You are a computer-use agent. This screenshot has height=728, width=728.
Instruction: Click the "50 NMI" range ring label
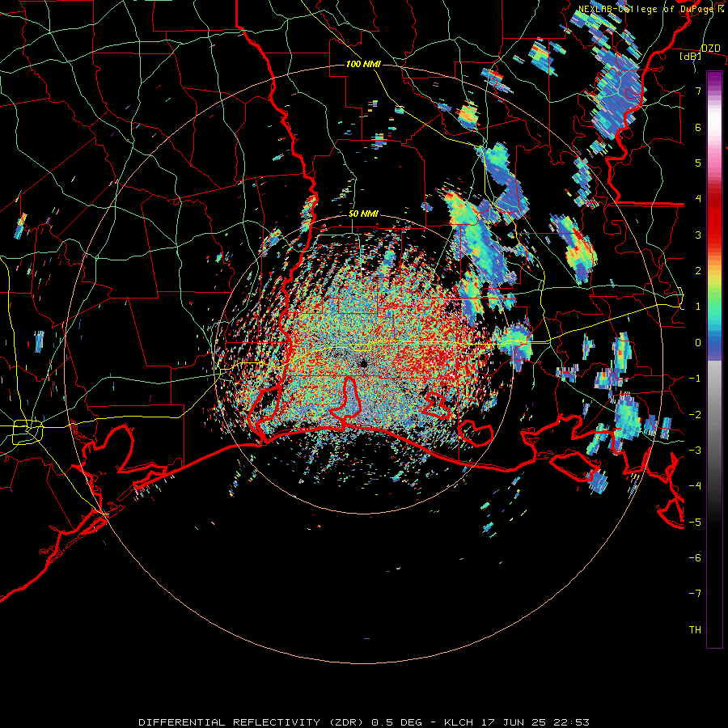[x=363, y=214]
